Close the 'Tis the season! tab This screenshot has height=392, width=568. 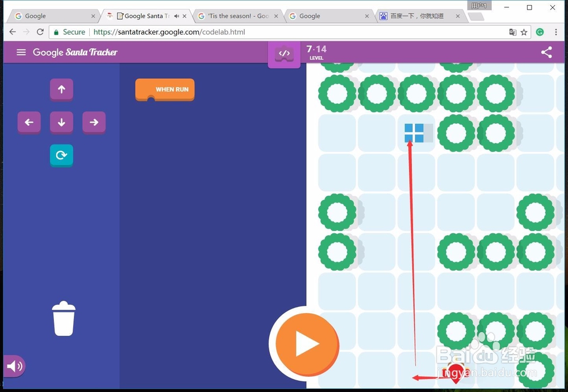click(x=276, y=16)
